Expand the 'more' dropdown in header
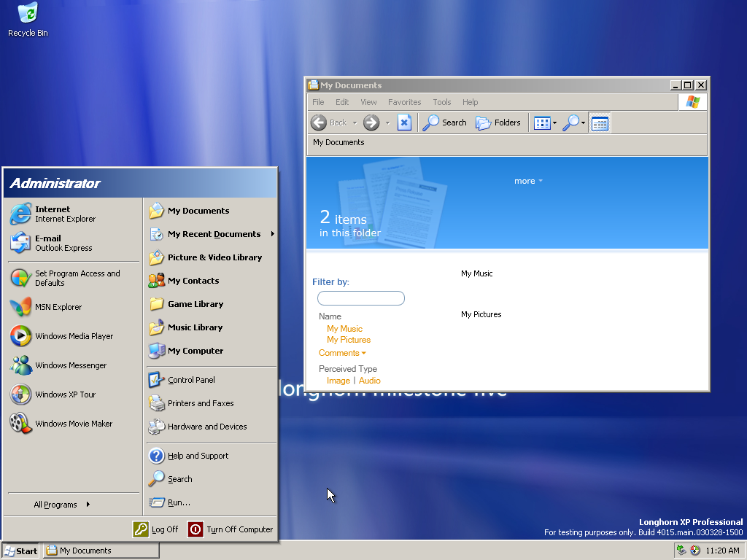The height and width of the screenshot is (560, 747). (x=528, y=181)
